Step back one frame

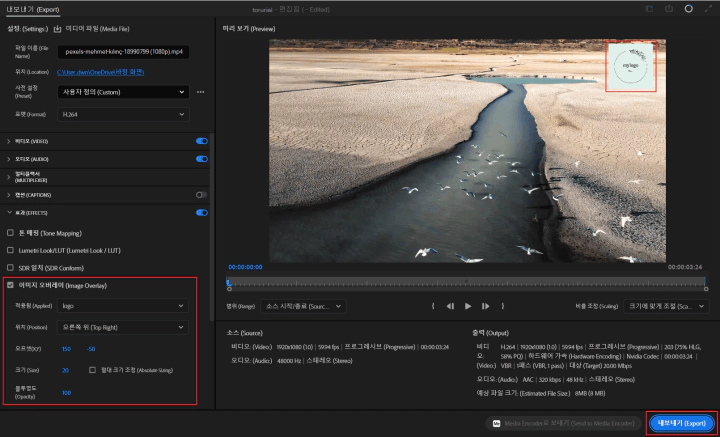(450, 306)
